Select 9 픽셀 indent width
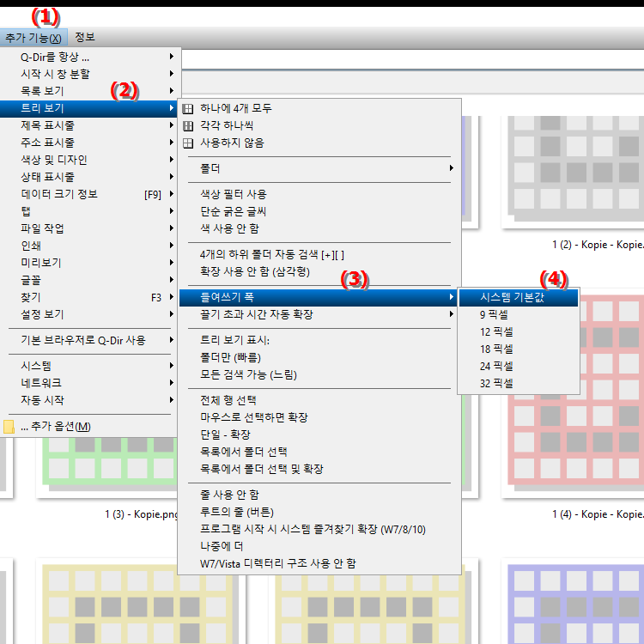 tap(519, 315)
